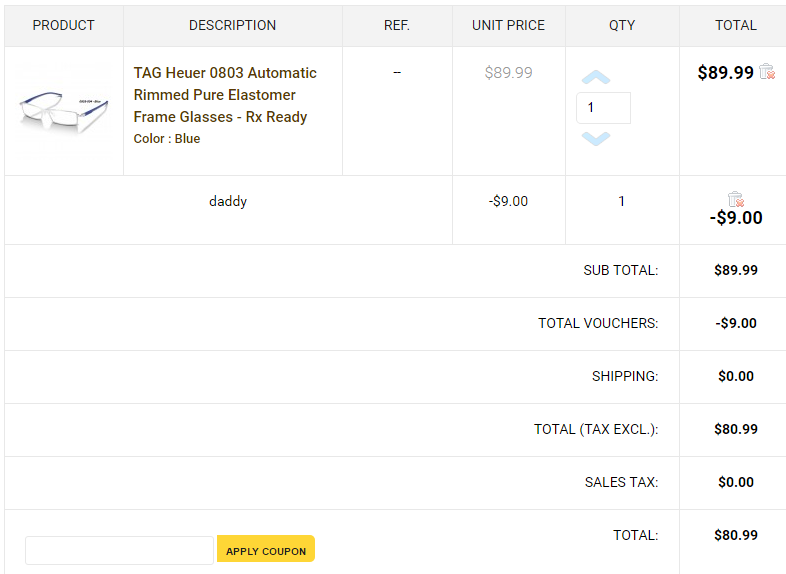Remove the daddy voucher with trash icon

coord(736,199)
